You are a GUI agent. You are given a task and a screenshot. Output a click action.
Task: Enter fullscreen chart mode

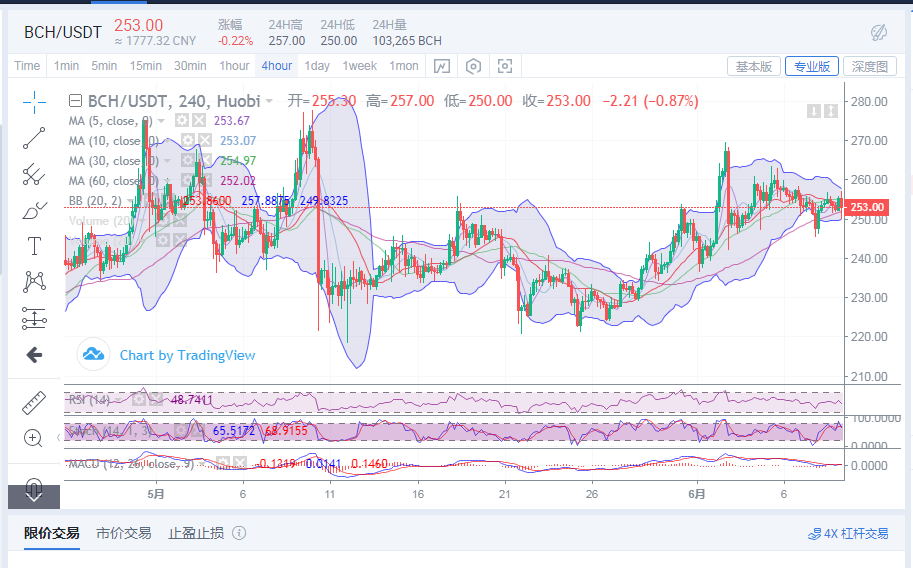tap(505, 66)
